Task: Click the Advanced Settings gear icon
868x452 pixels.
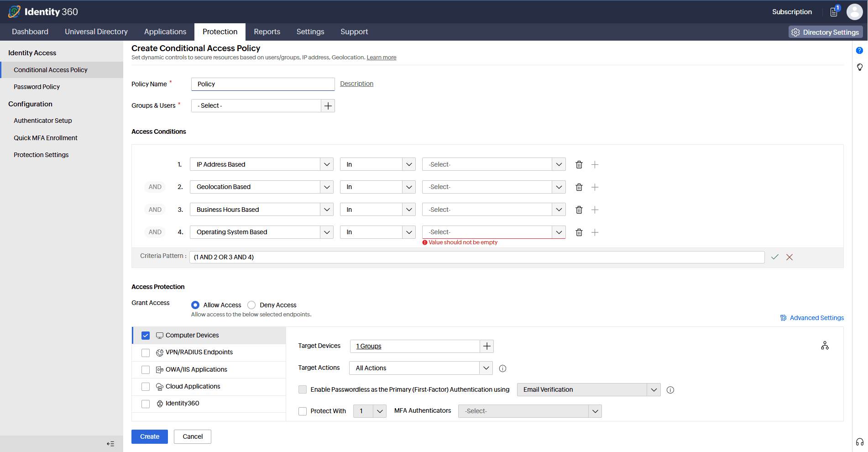Action: pos(783,318)
